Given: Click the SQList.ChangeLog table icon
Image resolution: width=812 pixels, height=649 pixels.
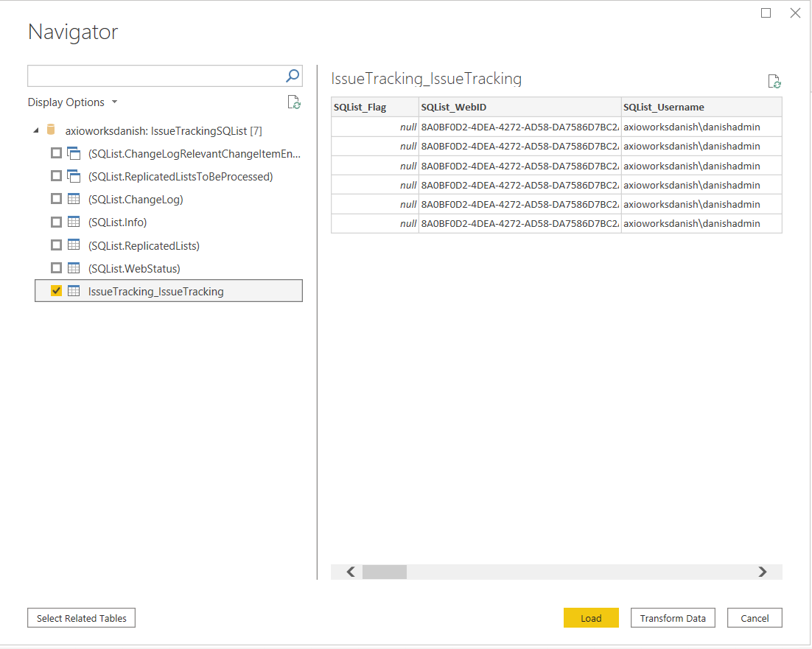Looking at the screenshot, I should 74,199.
